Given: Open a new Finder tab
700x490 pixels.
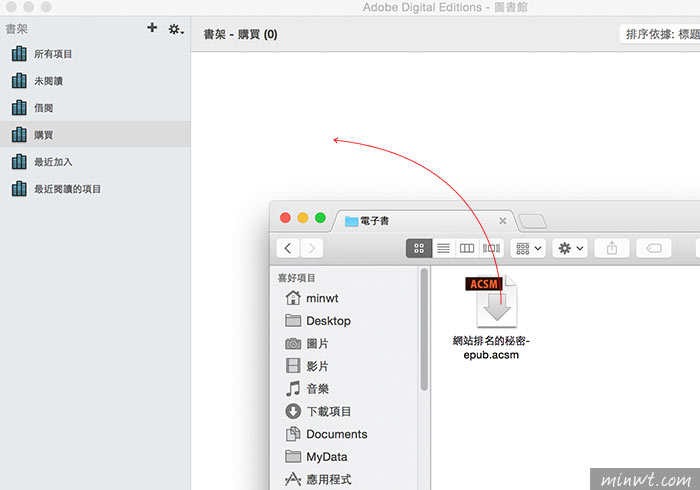Looking at the screenshot, I should 532,221.
